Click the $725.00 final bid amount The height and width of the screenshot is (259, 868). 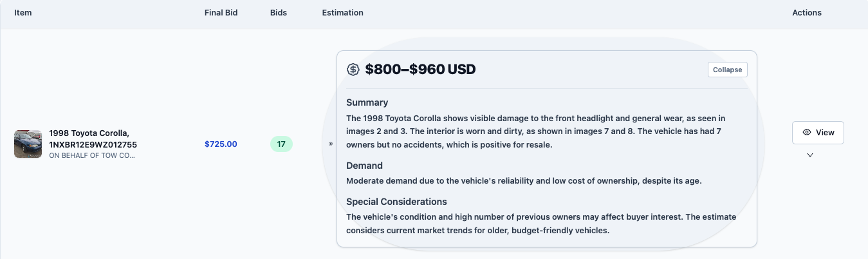tap(221, 144)
